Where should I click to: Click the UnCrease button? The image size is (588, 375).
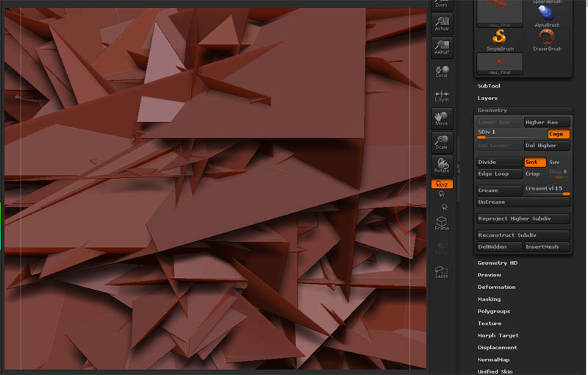tap(523, 201)
